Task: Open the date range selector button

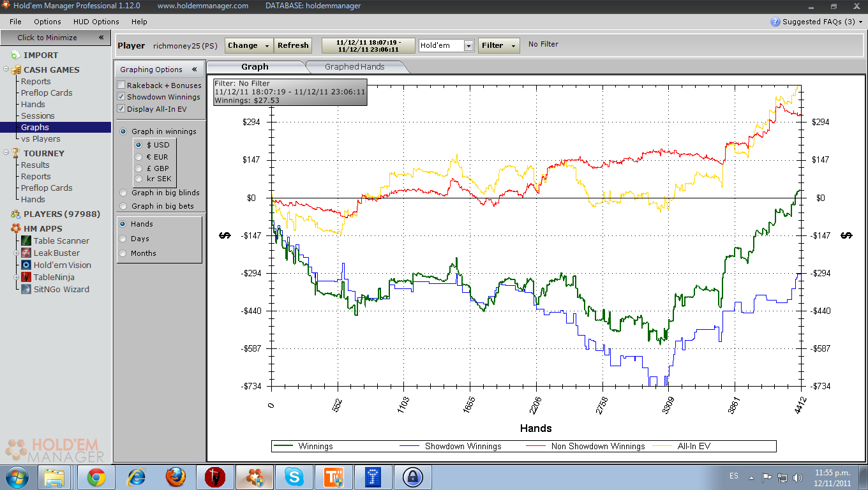Action: (368, 45)
